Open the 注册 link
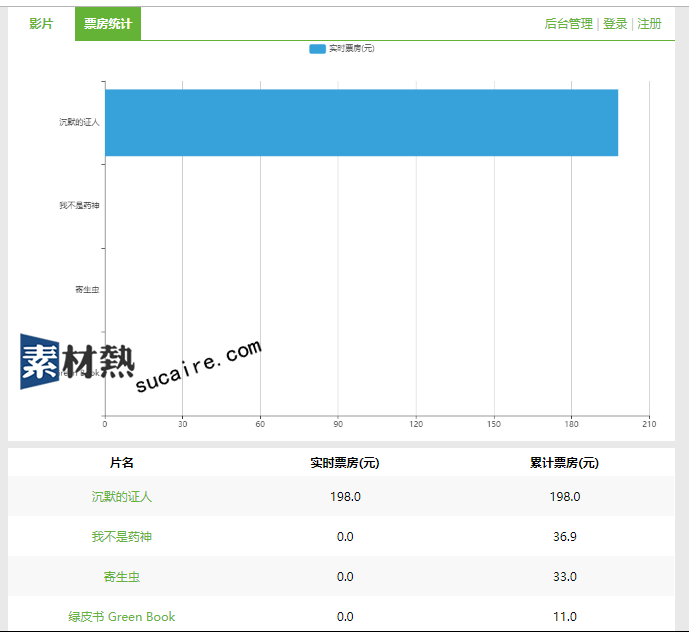The width and height of the screenshot is (689, 632). click(649, 24)
